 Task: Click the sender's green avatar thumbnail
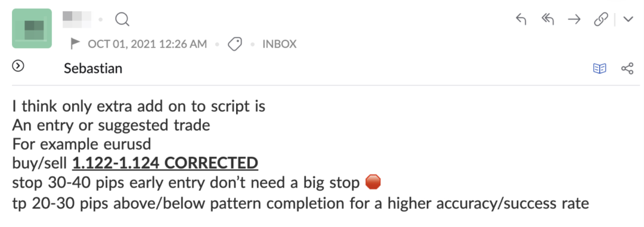32,29
